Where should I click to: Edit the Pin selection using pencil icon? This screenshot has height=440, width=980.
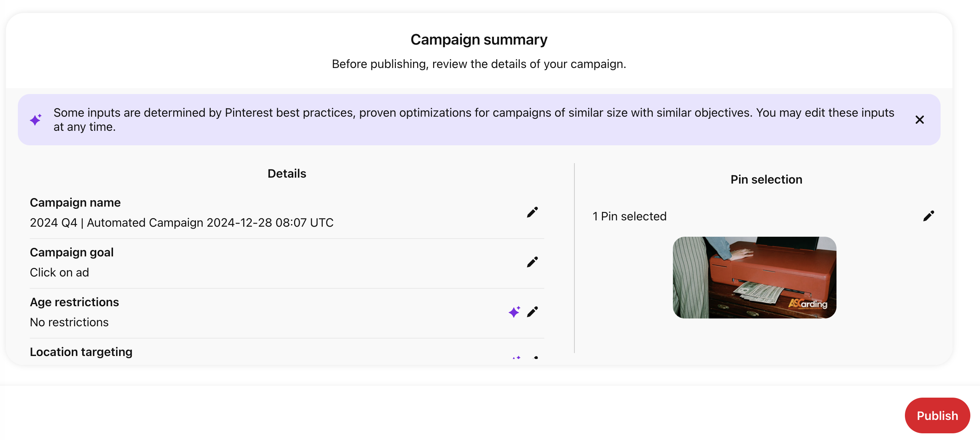pos(929,216)
